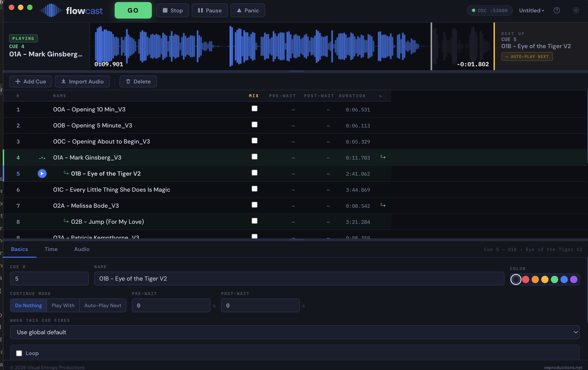The width and height of the screenshot is (588, 370).
Task: Select the blue color swatch
Action: pyautogui.click(x=564, y=279)
